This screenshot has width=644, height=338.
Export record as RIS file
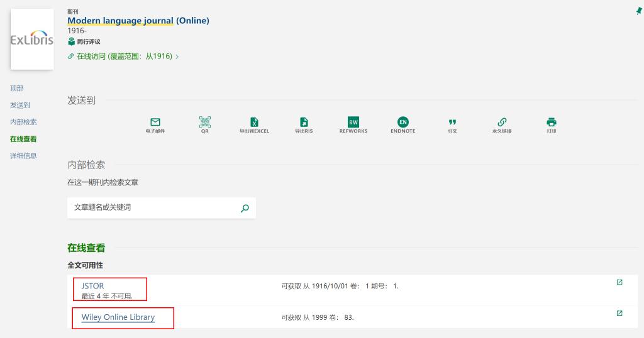coord(304,123)
